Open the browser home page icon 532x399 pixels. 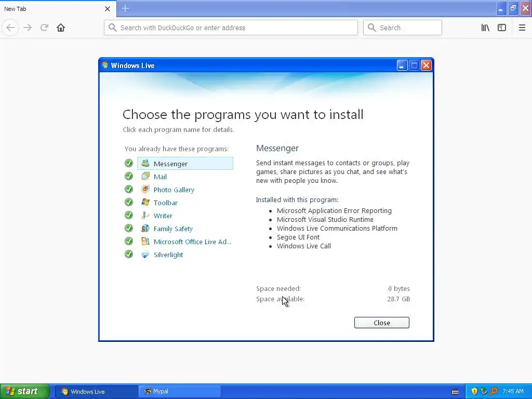[61, 28]
